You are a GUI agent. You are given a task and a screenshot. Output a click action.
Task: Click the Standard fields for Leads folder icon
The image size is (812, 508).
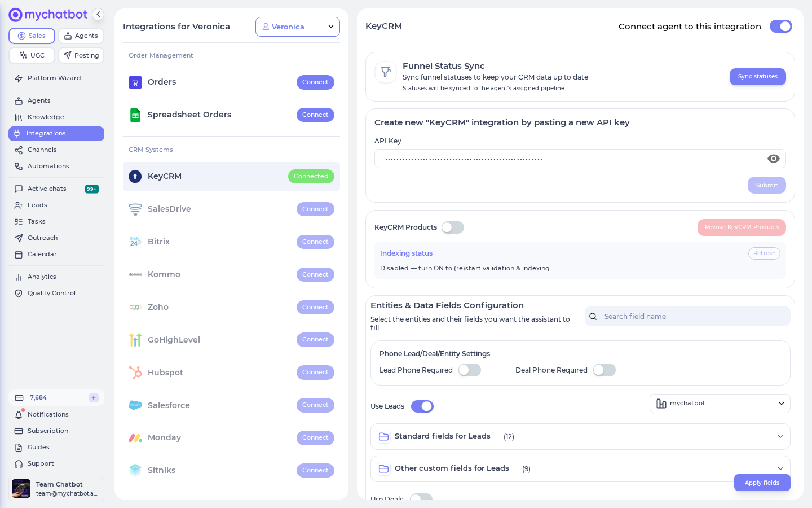pos(384,437)
